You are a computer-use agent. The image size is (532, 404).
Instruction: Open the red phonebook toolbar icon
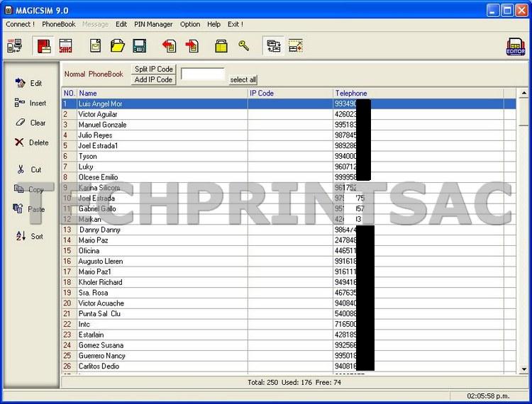(x=44, y=46)
